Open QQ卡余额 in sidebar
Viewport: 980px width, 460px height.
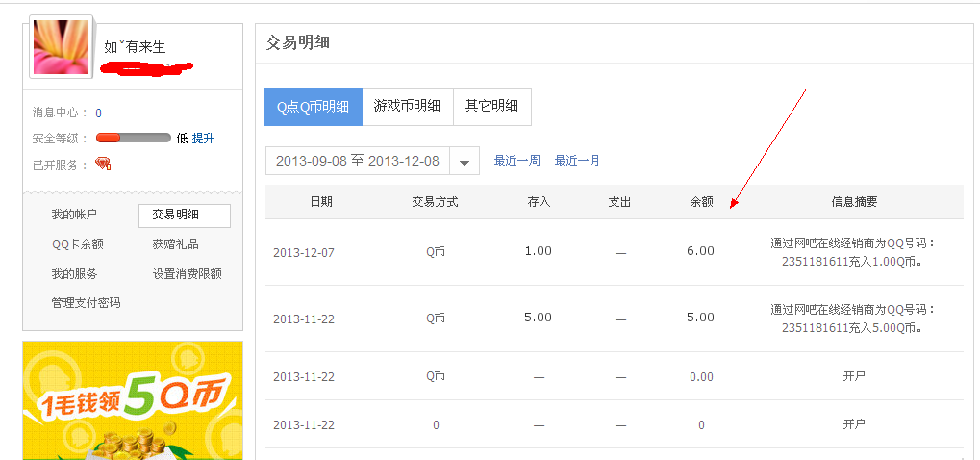coord(78,244)
